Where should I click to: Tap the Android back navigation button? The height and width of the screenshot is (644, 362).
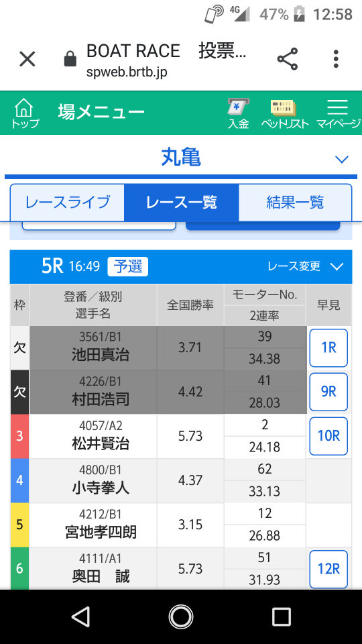tap(80, 616)
